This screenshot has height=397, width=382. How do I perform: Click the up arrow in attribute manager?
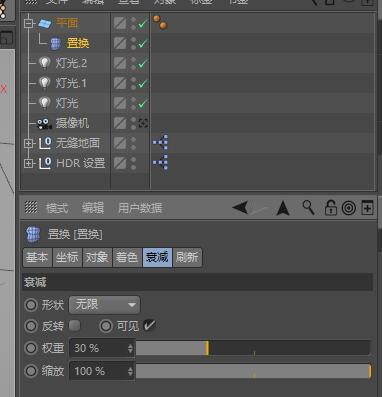pyautogui.click(x=283, y=208)
